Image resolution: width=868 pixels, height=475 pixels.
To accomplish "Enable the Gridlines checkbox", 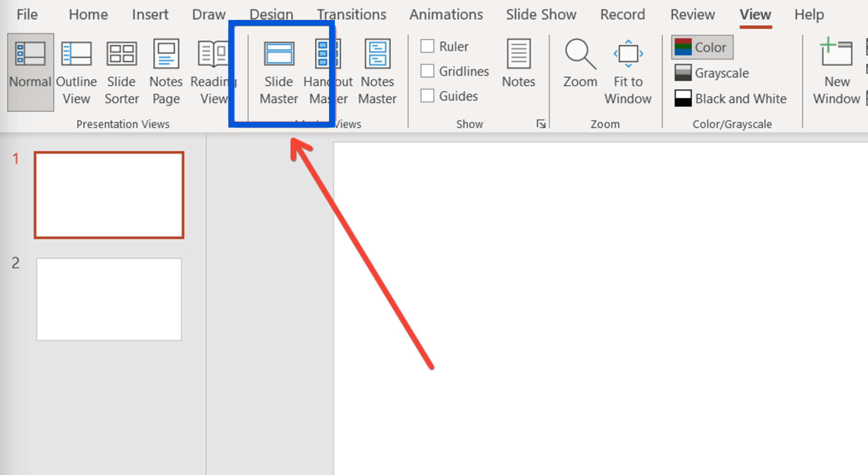I will (x=427, y=71).
